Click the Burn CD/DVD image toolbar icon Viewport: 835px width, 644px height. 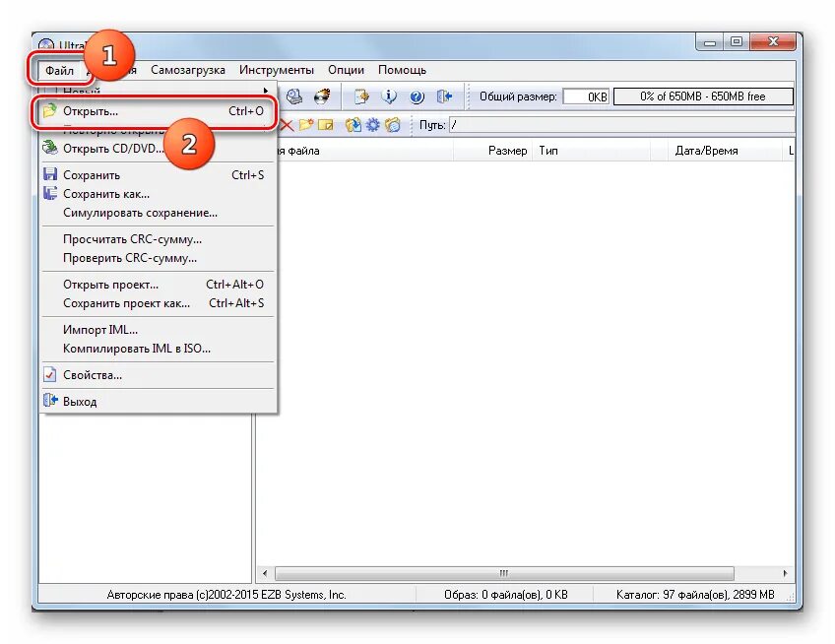(322, 97)
